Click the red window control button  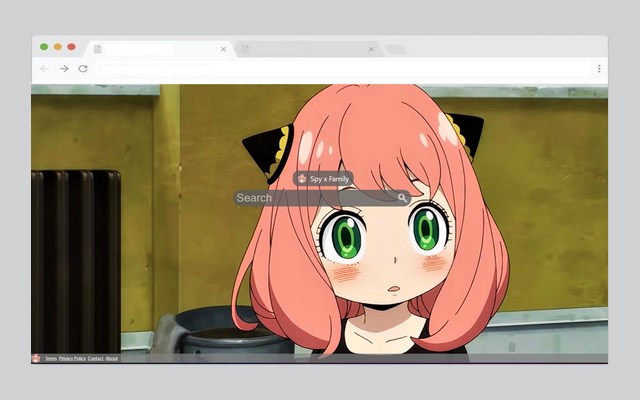point(71,47)
